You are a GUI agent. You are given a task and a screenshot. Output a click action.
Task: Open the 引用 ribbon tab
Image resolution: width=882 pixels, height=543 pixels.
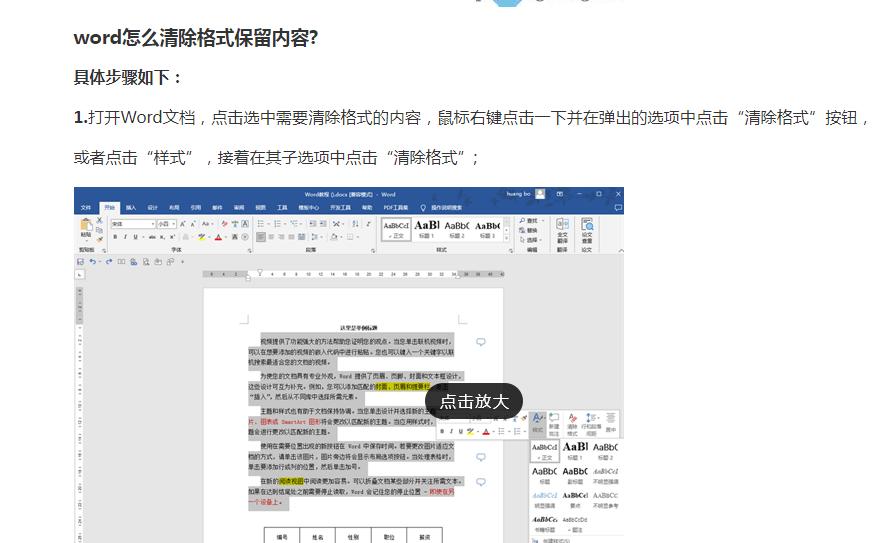195,208
